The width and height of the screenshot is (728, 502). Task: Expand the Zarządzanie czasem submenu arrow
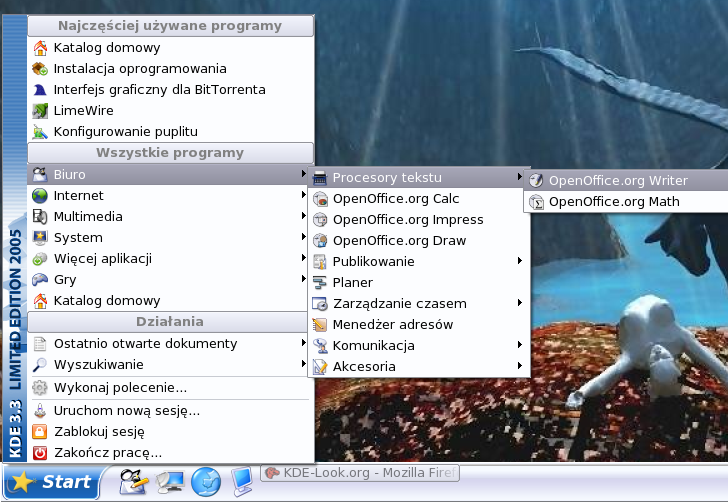[x=520, y=303]
